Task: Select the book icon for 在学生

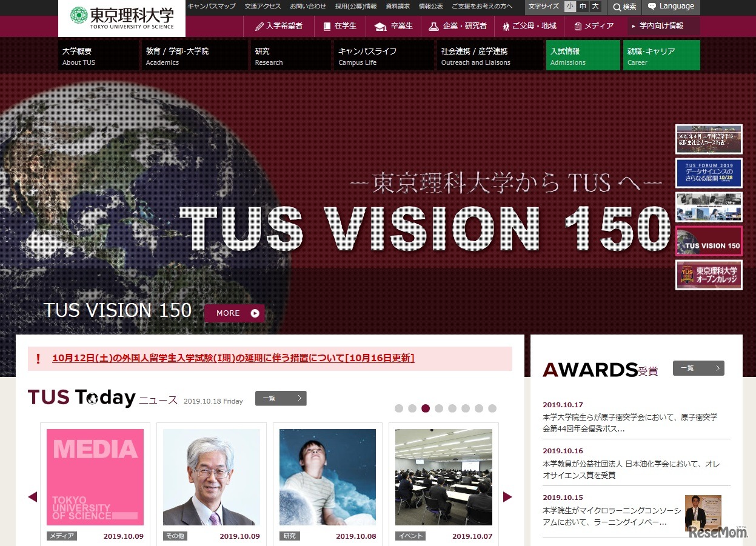Action: tap(327, 27)
